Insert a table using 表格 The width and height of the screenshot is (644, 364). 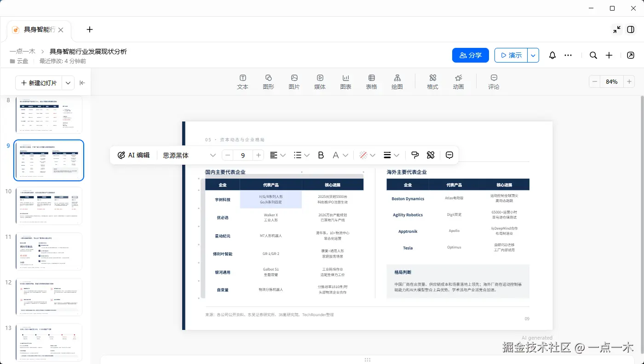371,82
